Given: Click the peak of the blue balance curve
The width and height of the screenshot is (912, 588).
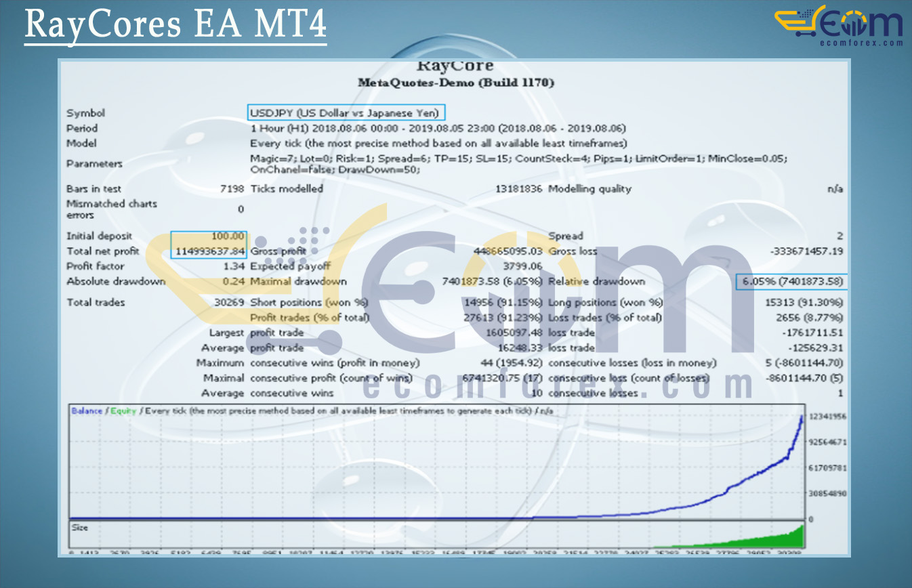Looking at the screenshot, I should [x=802, y=417].
